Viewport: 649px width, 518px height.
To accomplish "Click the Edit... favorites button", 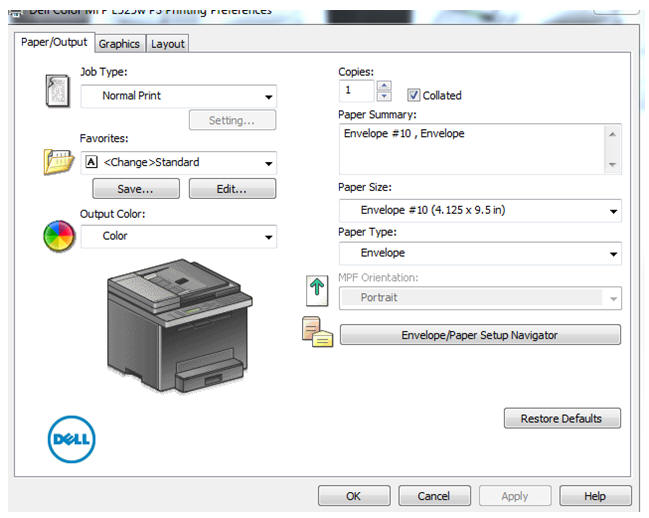I will click(232, 189).
